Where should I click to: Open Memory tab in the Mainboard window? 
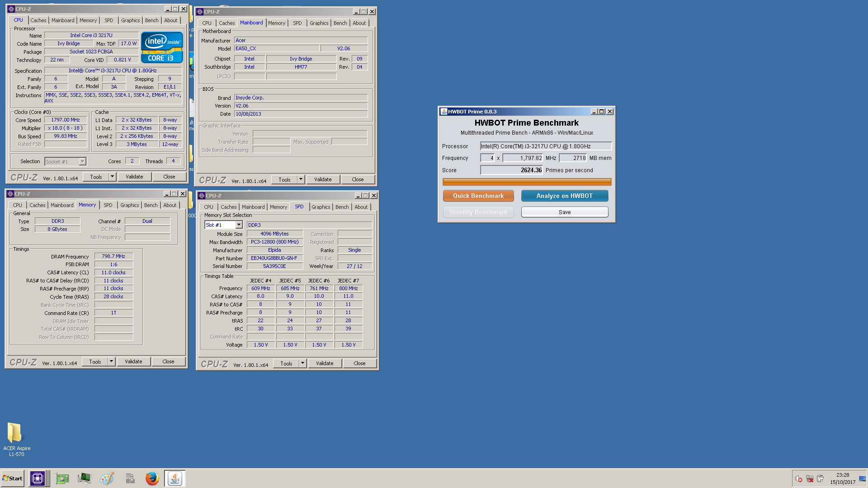click(277, 23)
